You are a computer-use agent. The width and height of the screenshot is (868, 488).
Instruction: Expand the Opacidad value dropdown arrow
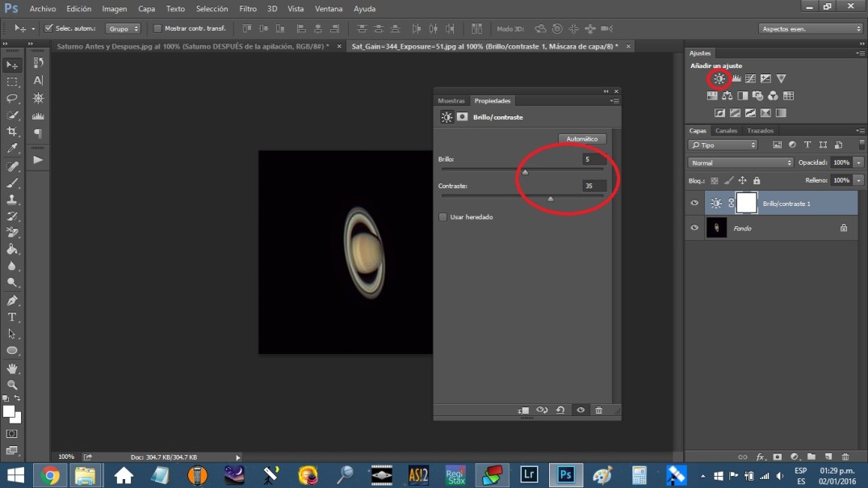[x=858, y=162]
